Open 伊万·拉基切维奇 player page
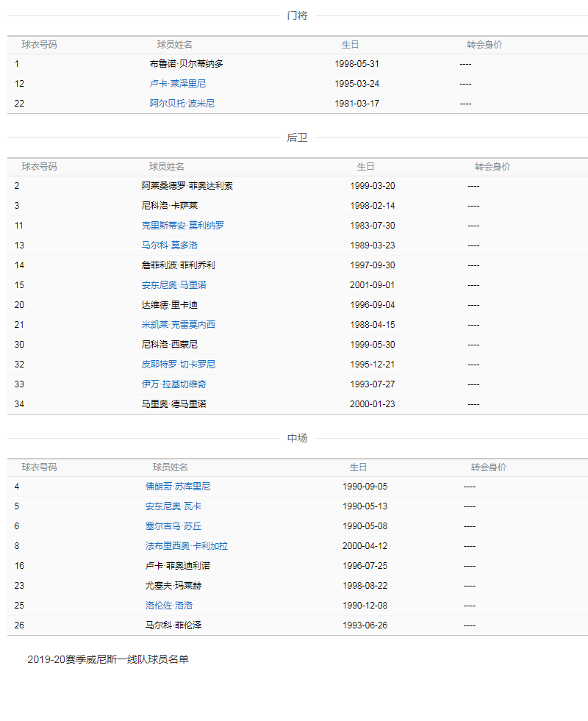 point(173,384)
